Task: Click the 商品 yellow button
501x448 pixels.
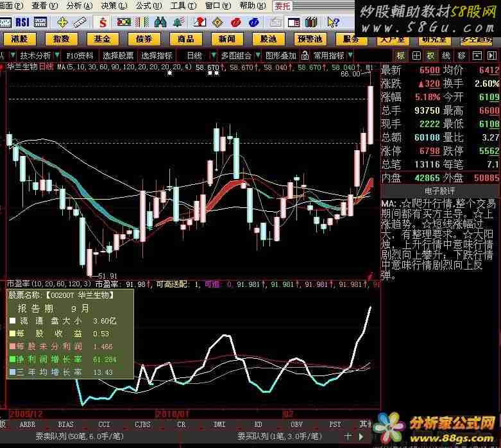Action: tap(185, 39)
